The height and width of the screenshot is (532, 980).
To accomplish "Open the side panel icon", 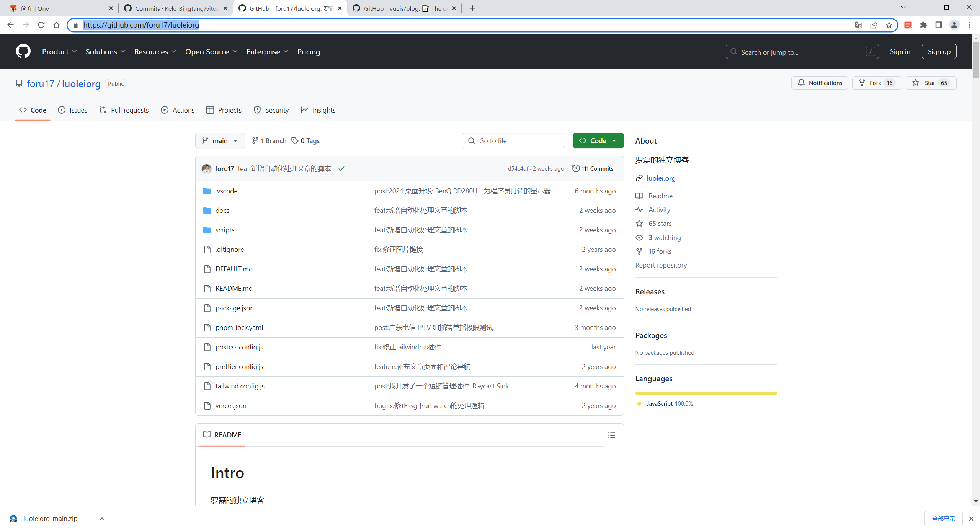I will 939,25.
